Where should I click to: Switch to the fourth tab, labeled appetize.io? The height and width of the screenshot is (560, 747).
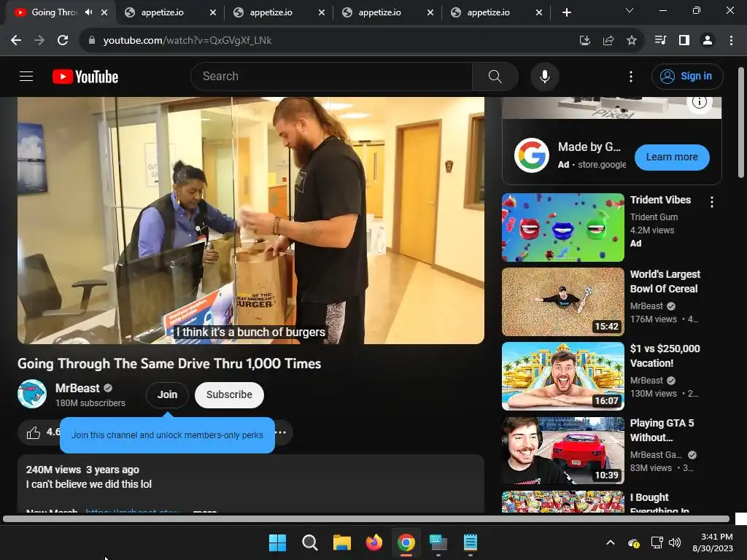(x=379, y=12)
